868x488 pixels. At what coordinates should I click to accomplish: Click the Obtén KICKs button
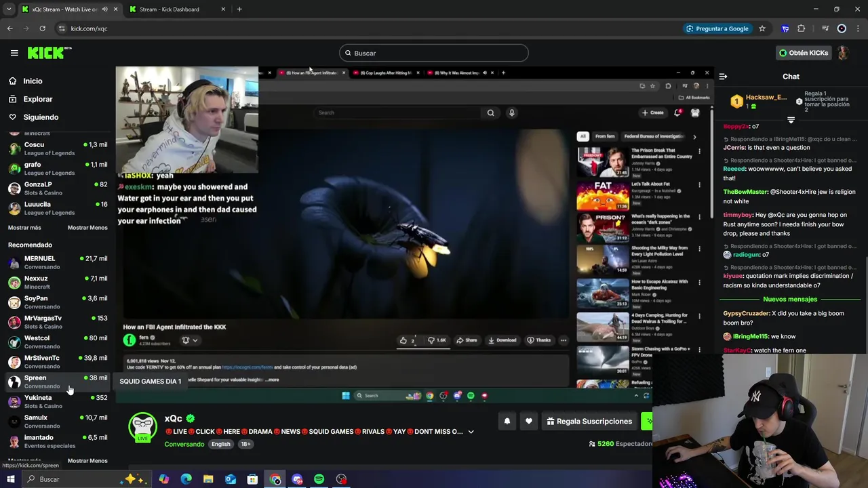(x=804, y=53)
